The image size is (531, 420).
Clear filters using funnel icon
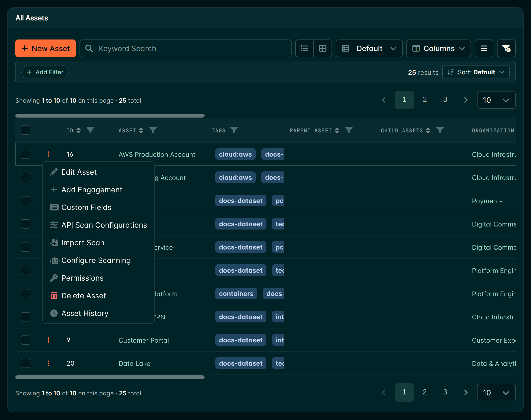506,49
